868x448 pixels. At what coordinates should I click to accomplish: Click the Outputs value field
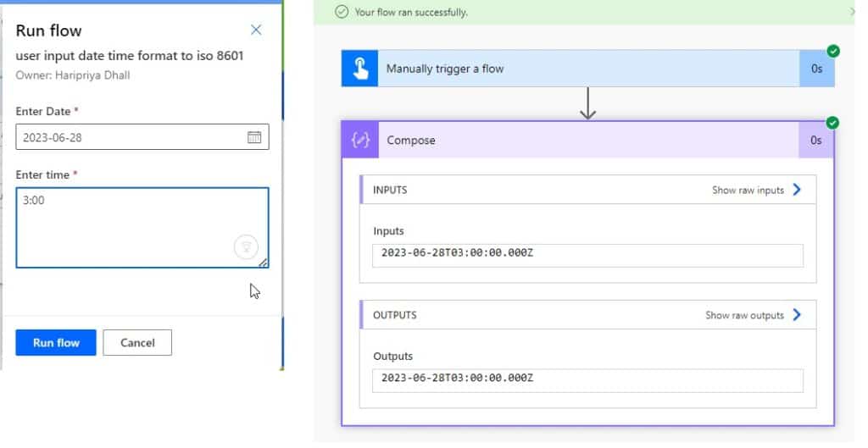(x=587, y=380)
